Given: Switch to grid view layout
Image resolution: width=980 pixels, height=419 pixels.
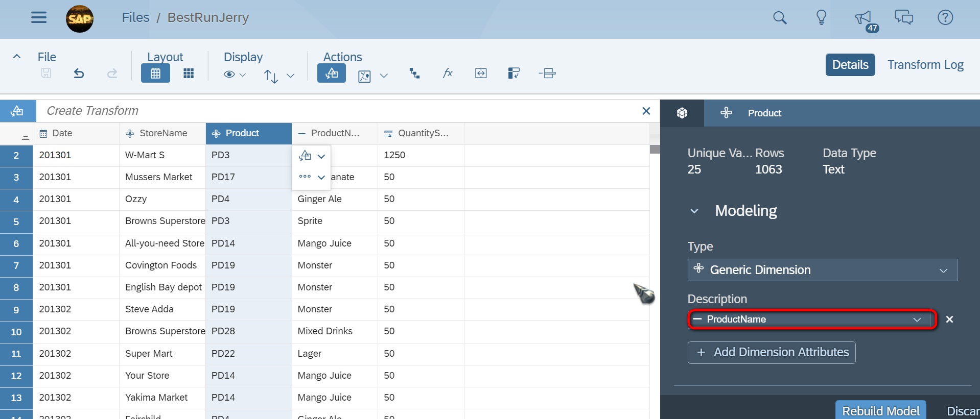Looking at the screenshot, I should pos(155,73).
